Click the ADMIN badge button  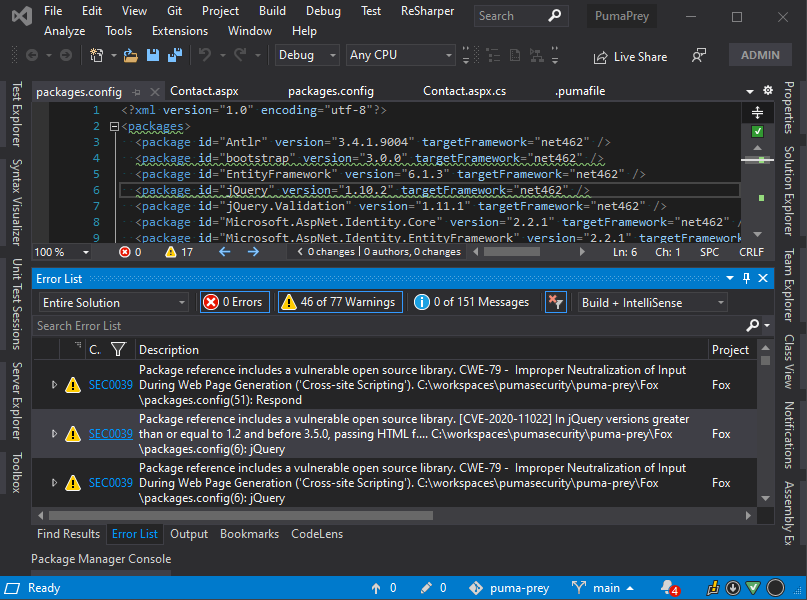click(760, 55)
